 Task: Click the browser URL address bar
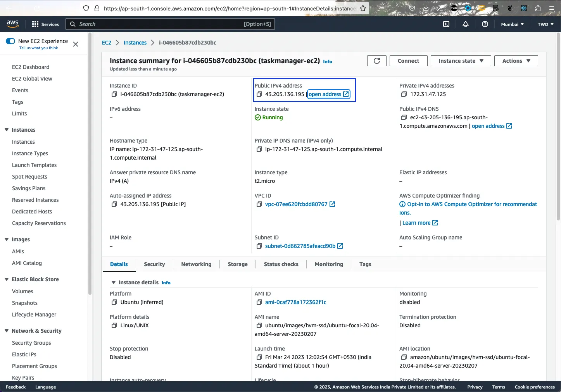[230, 8]
